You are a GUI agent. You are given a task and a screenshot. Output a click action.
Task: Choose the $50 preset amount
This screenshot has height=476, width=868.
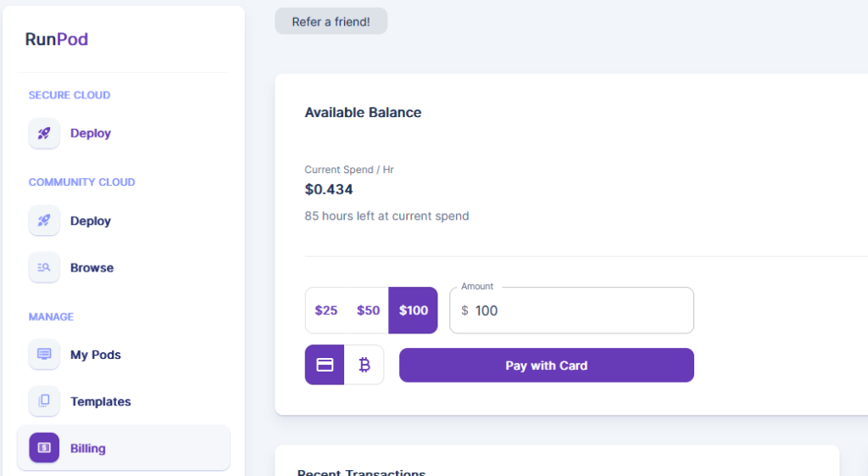tap(368, 311)
